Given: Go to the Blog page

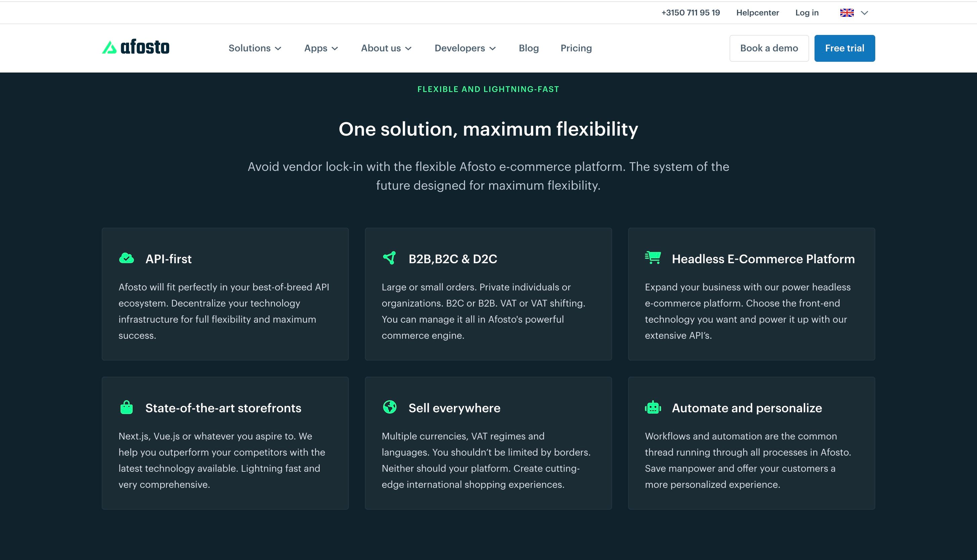Looking at the screenshot, I should tap(529, 48).
